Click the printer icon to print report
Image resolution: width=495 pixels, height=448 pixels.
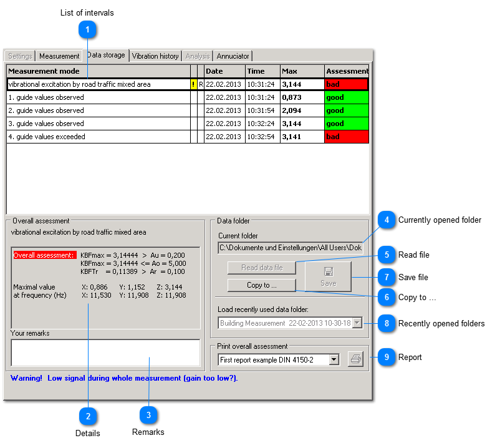[355, 359]
